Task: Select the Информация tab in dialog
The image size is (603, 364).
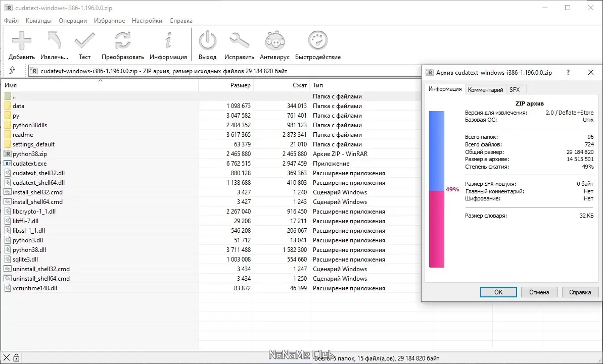Action: 445,89
